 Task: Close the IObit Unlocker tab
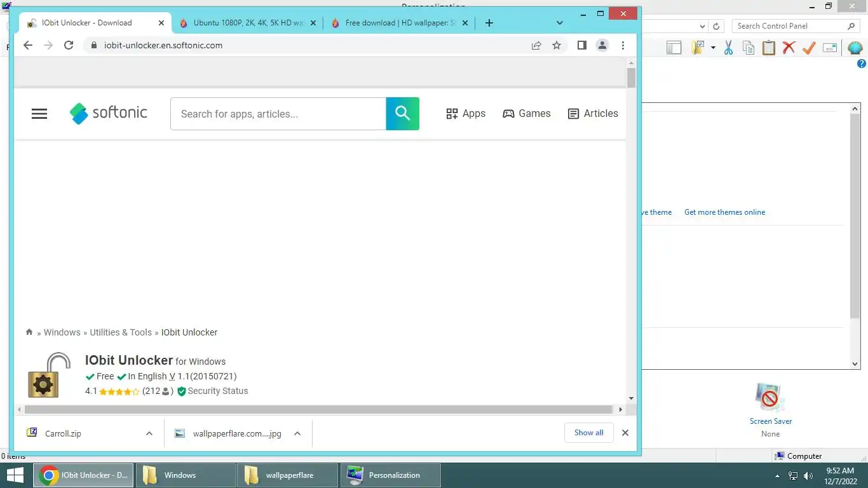tap(161, 23)
